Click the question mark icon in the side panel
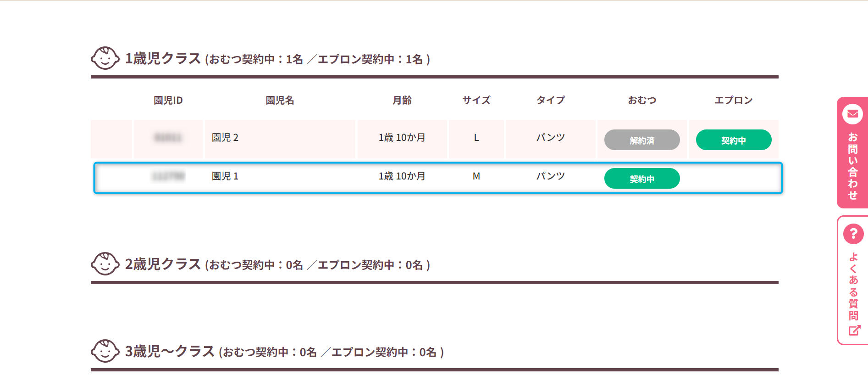 click(x=853, y=234)
